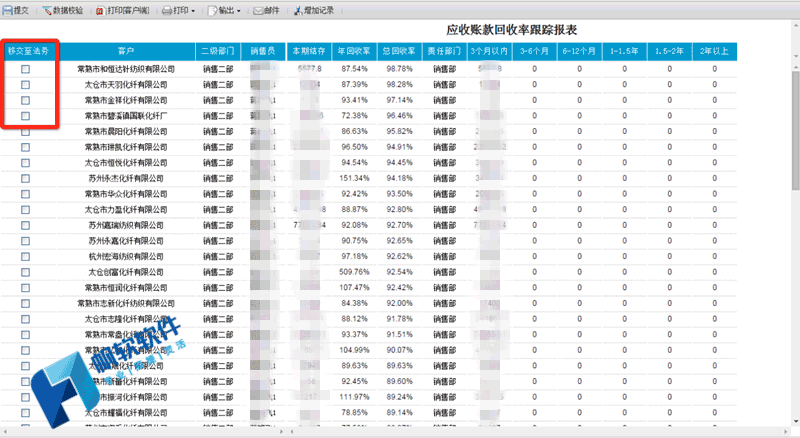Select the 90.07% total recovery rate cell

coord(399,350)
